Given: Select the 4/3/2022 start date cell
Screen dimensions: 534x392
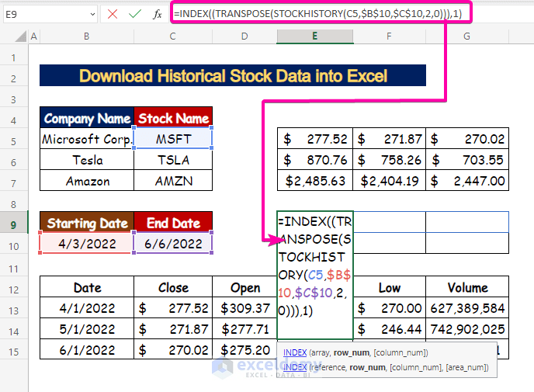Looking at the screenshot, I should pyautogui.click(x=87, y=243).
